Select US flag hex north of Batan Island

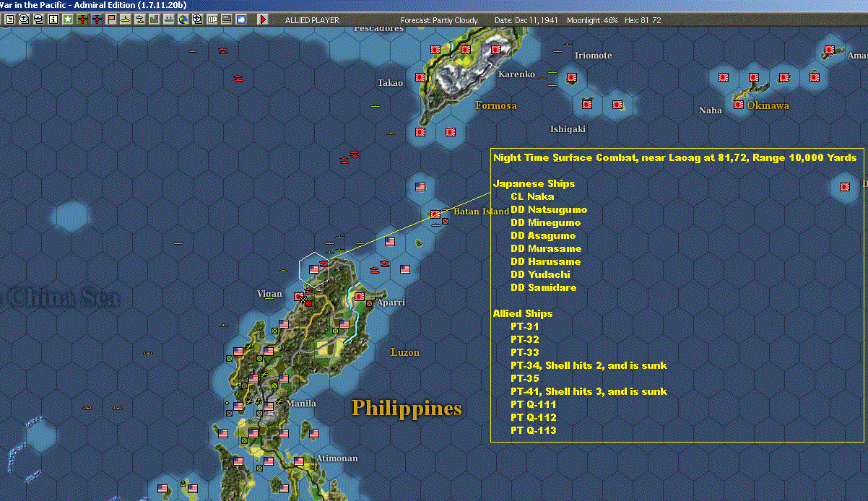click(x=420, y=187)
